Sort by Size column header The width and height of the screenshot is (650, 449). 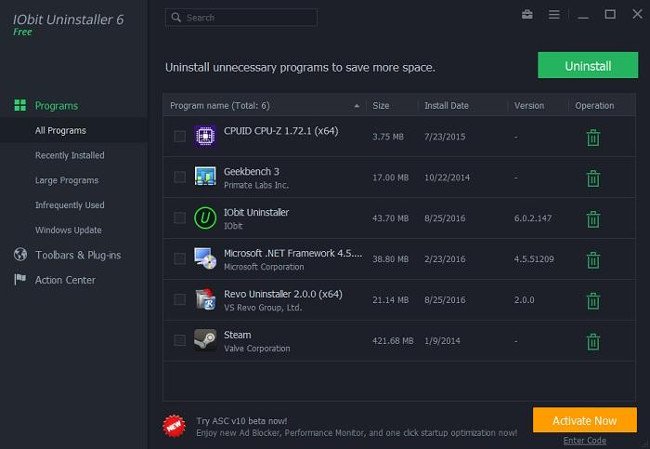pyautogui.click(x=381, y=106)
